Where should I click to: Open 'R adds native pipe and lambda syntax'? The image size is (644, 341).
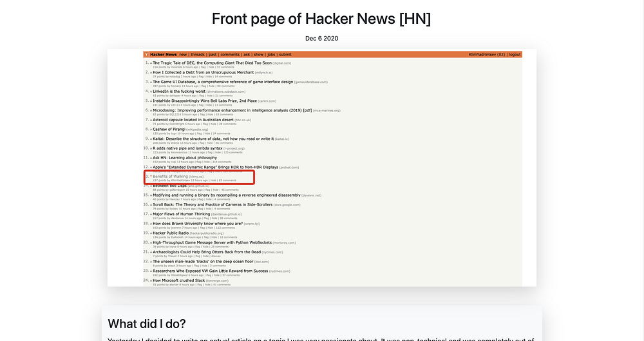187,148
